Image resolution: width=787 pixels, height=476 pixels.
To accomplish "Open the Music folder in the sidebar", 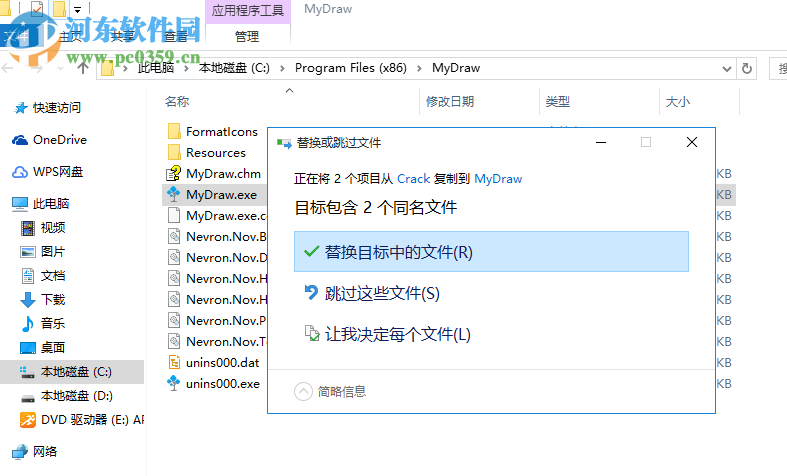I will pos(53,323).
